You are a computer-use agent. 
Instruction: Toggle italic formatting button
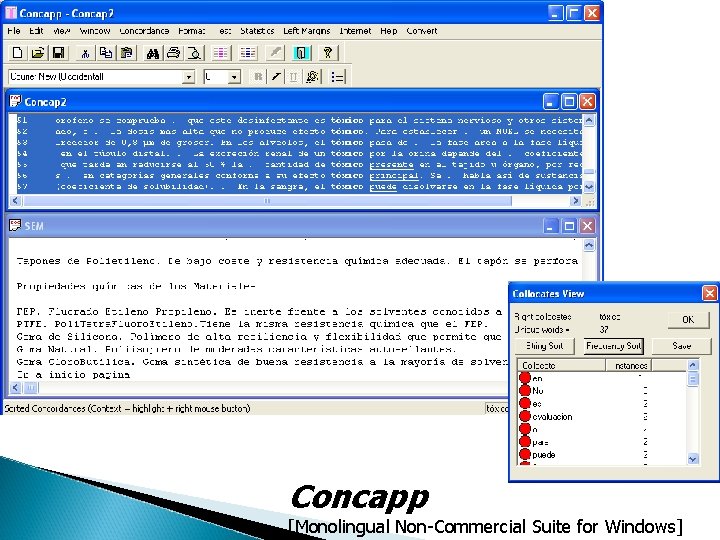pyautogui.click(x=276, y=77)
